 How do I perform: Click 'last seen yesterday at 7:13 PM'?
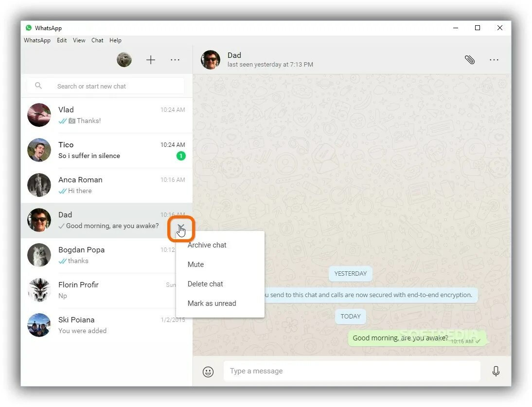coord(270,65)
